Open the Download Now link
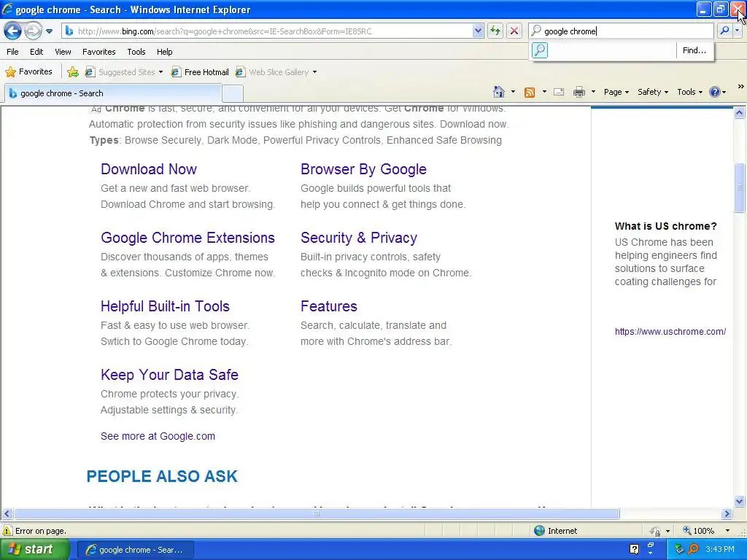This screenshot has height=560, width=747. [149, 169]
